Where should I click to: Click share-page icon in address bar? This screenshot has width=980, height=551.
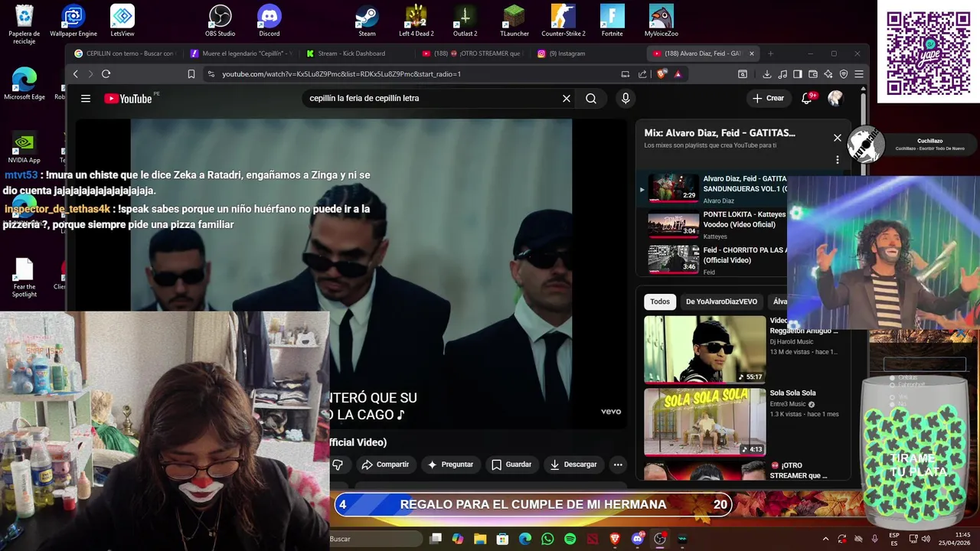tap(642, 74)
